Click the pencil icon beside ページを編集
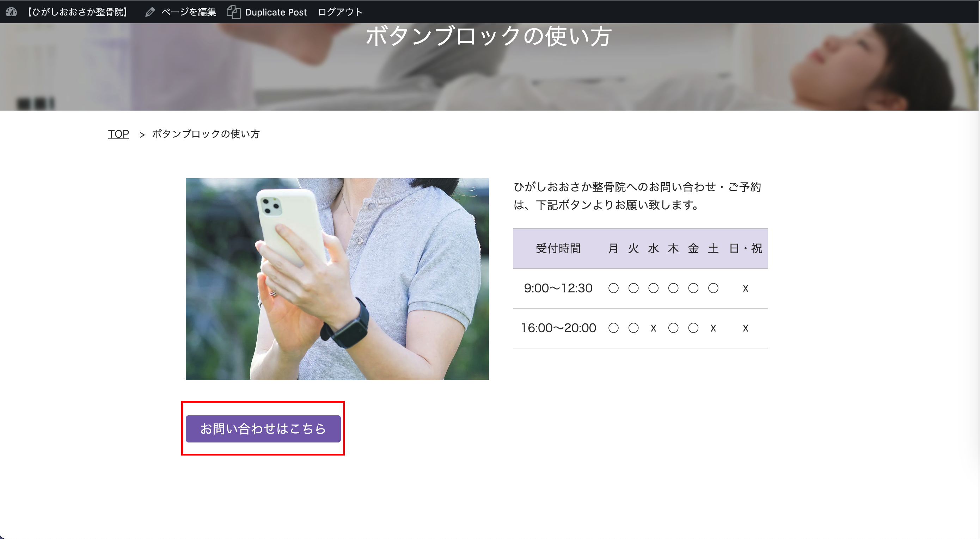 150,12
